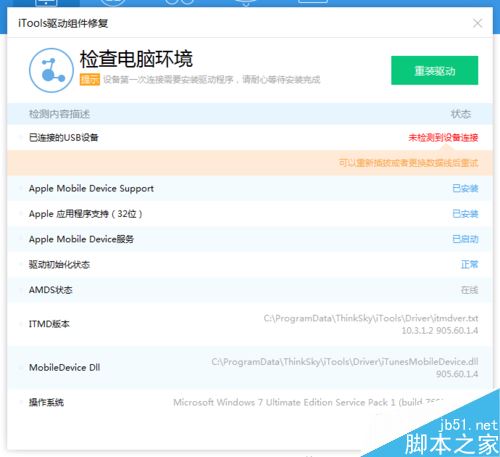Screen dimensions: 500x457
Task: Select the Apple 应用程序支持（32位）row
Action: (x=250, y=214)
